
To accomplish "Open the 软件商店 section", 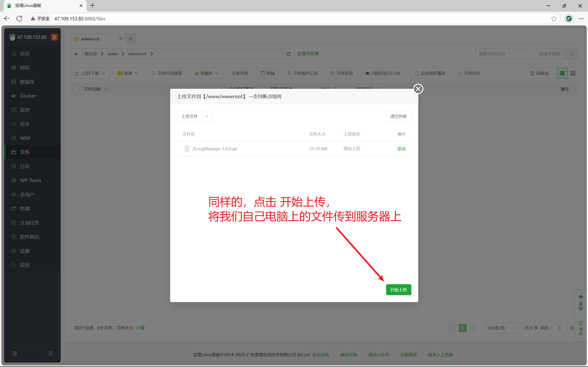I will click(x=29, y=237).
